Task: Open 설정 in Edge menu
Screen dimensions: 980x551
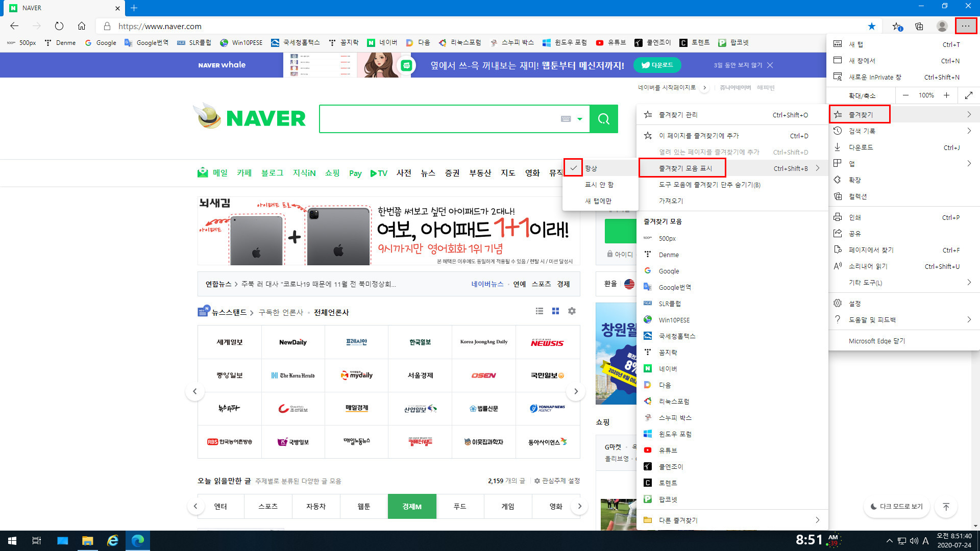Action: click(904, 303)
